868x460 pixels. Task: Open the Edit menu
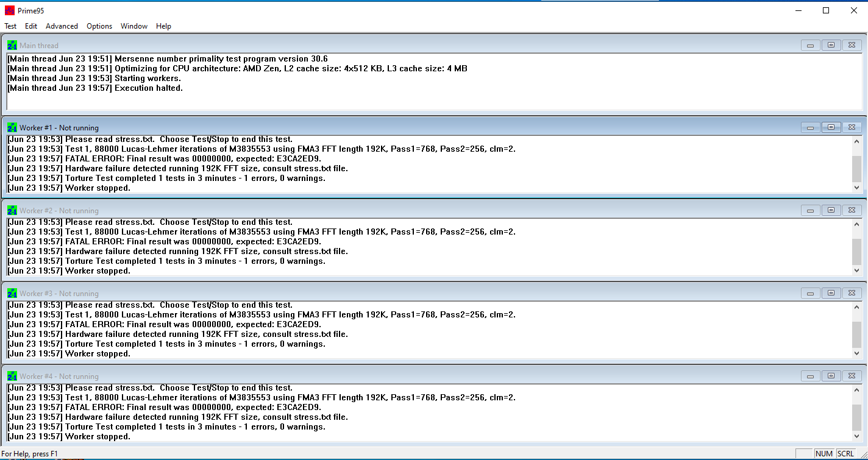(31, 26)
